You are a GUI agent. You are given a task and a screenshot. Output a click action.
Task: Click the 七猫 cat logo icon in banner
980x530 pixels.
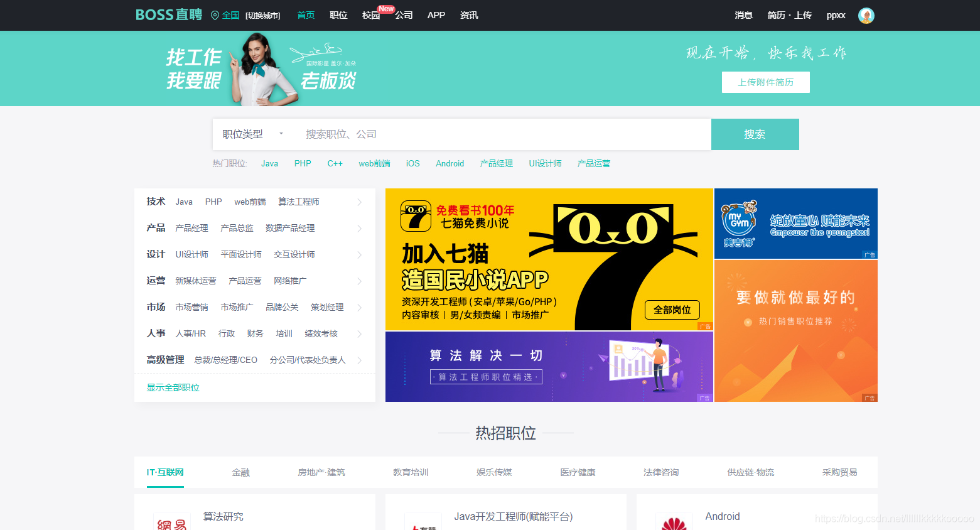click(x=416, y=216)
